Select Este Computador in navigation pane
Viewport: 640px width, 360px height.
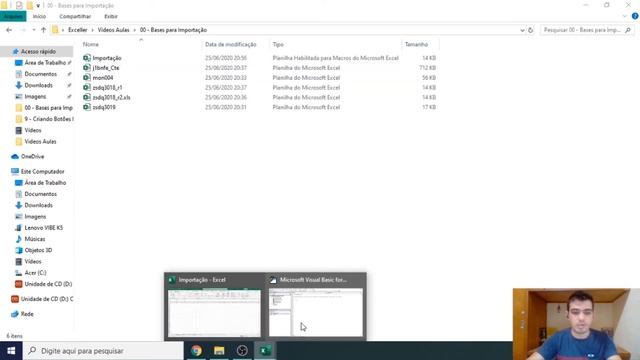coord(42,171)
